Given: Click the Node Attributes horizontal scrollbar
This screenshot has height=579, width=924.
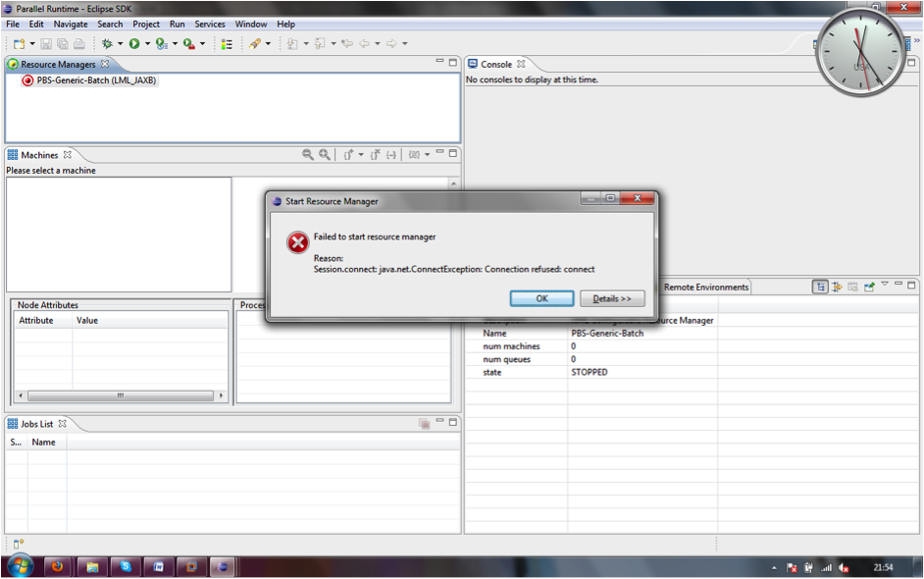Looking at the screenshot, I should (121, 395).
